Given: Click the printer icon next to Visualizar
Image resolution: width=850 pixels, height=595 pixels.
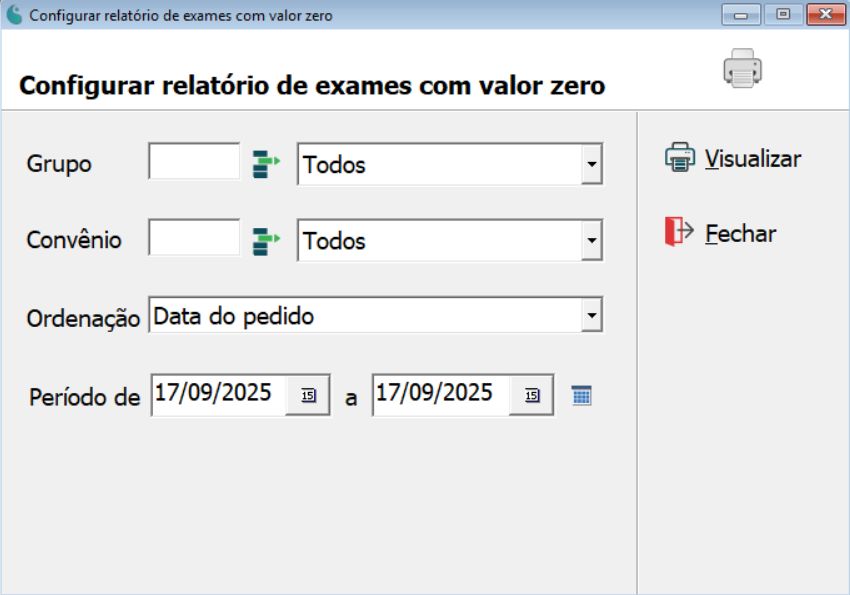Looking at the screenshot, I should pyautogui.click(x=680, y=157).
